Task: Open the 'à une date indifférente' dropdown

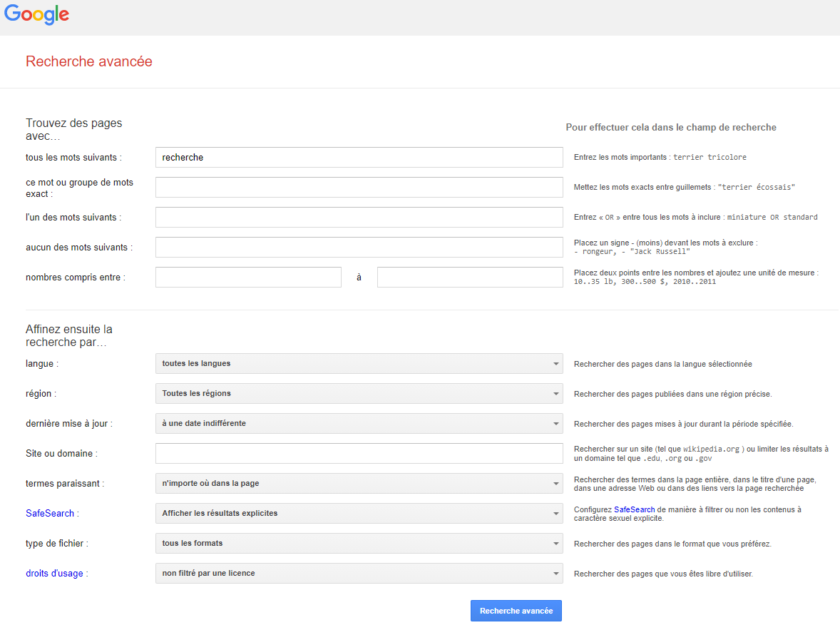Action: coord(359,424)
